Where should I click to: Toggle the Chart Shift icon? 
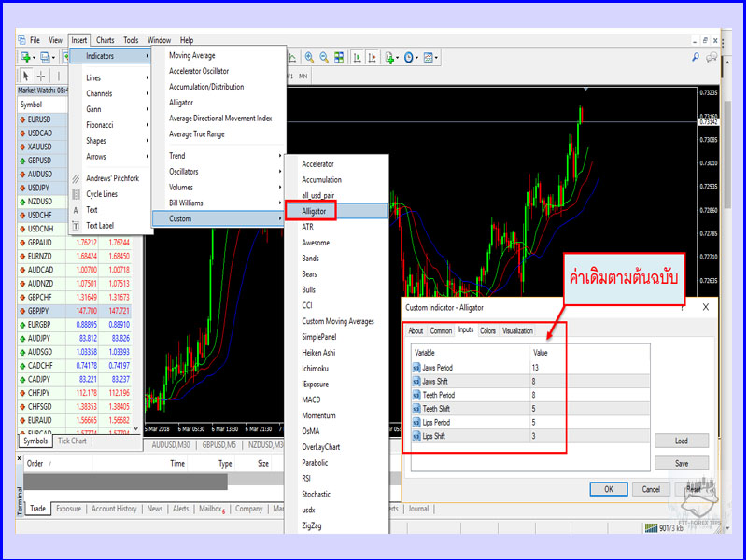pyautogui.click(x=372, y=58)
